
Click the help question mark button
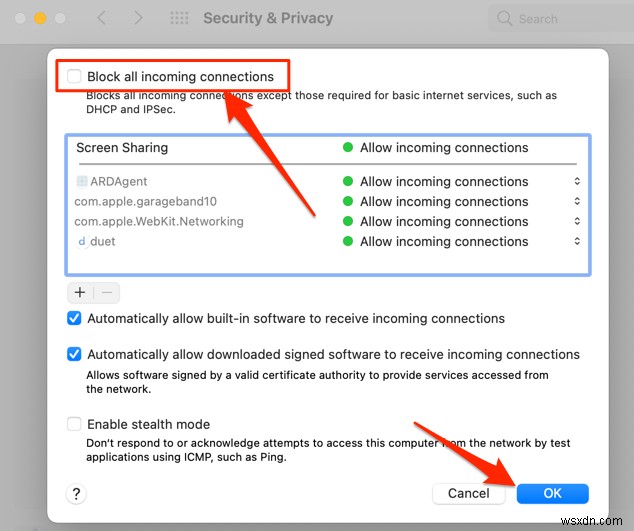[77, 493]
